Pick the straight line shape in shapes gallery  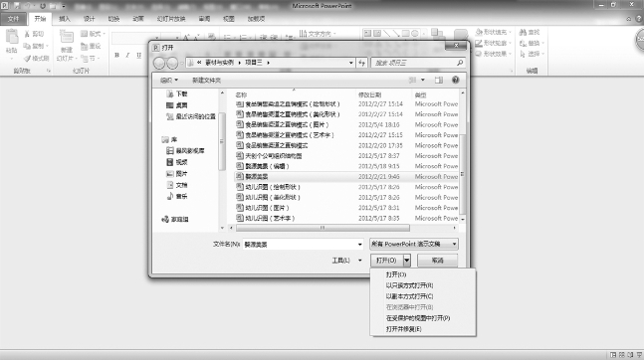click(386, 34)
